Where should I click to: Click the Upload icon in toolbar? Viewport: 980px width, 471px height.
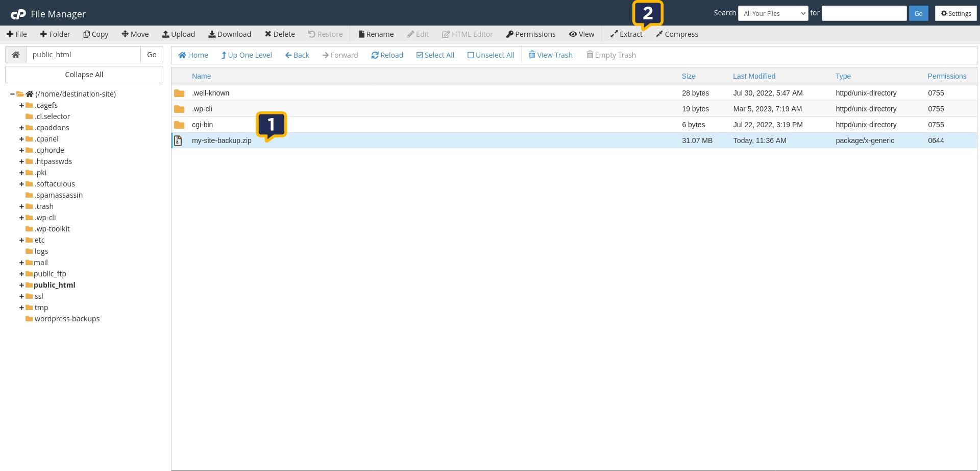(166, 34)
